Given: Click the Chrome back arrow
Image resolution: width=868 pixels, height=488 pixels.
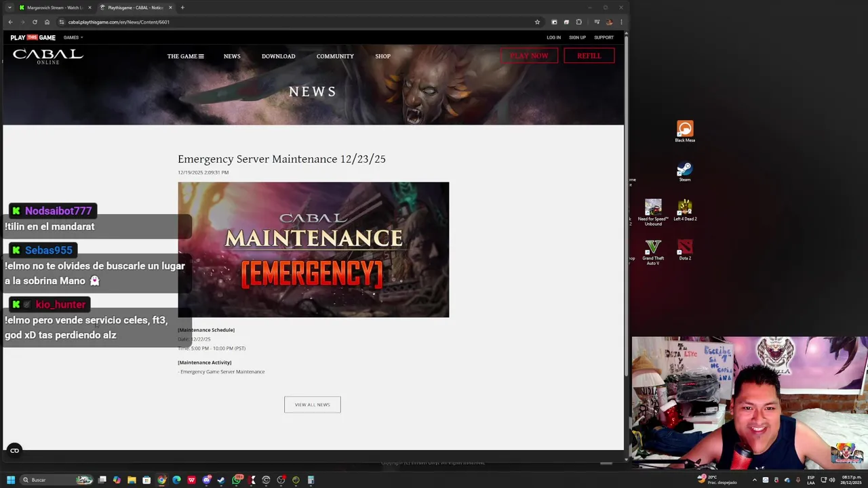Looking at the screenshot, I should 10,22.
